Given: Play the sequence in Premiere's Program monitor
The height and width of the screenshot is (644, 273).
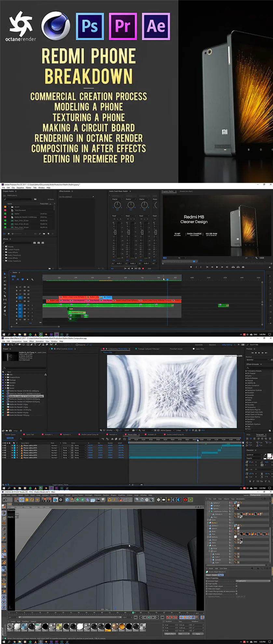Looking at the screenshot, I should point(217,267).
